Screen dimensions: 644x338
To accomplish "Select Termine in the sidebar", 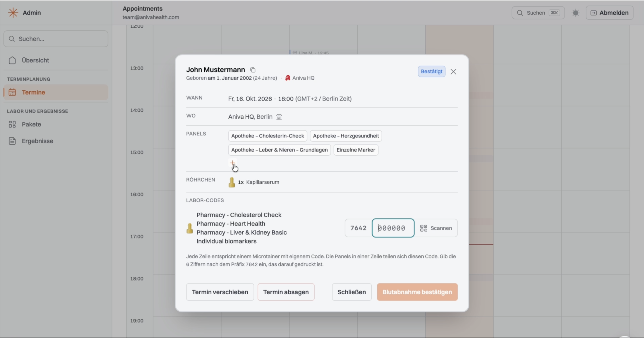I will click(56, 92).
